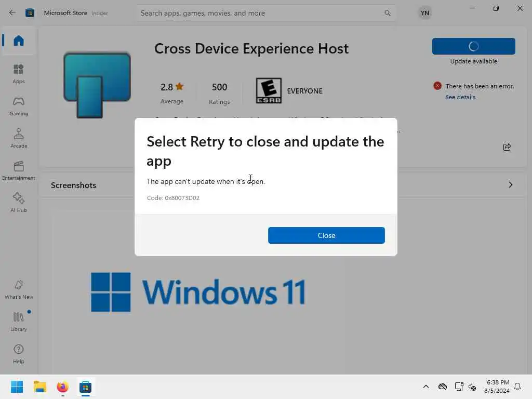Click the network tray icon
The image size is (532, 399).
click(459, 387)
